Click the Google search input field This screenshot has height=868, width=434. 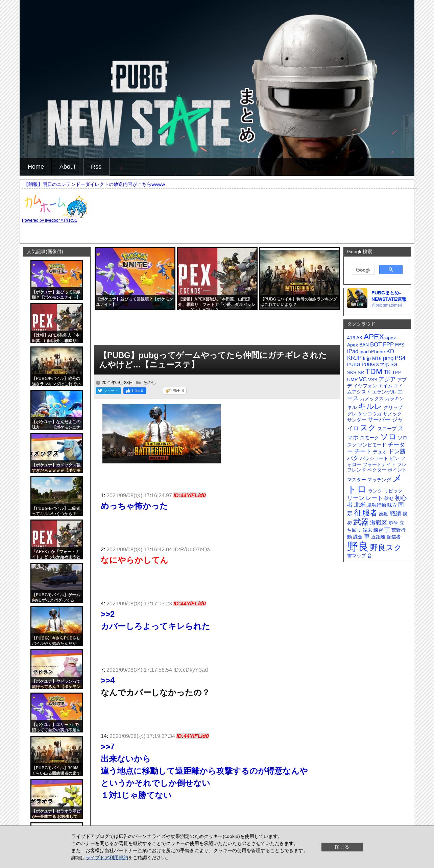(x=363, y=270)
